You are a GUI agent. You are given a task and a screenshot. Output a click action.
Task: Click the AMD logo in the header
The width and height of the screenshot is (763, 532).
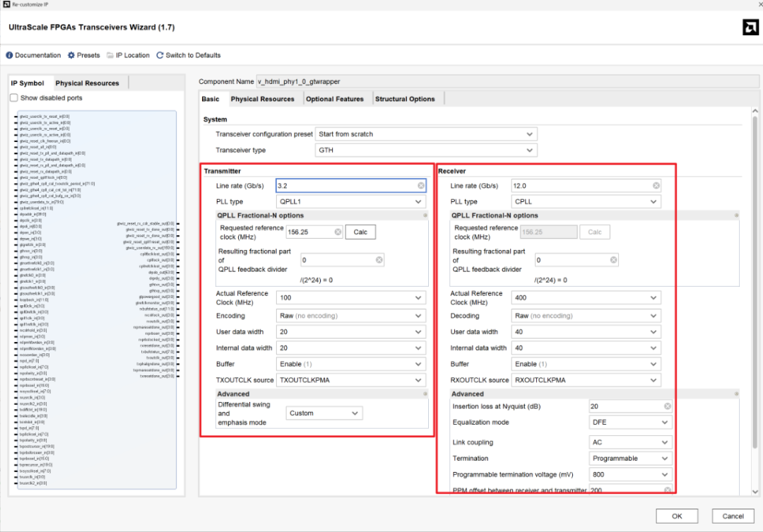pos(750,28)
